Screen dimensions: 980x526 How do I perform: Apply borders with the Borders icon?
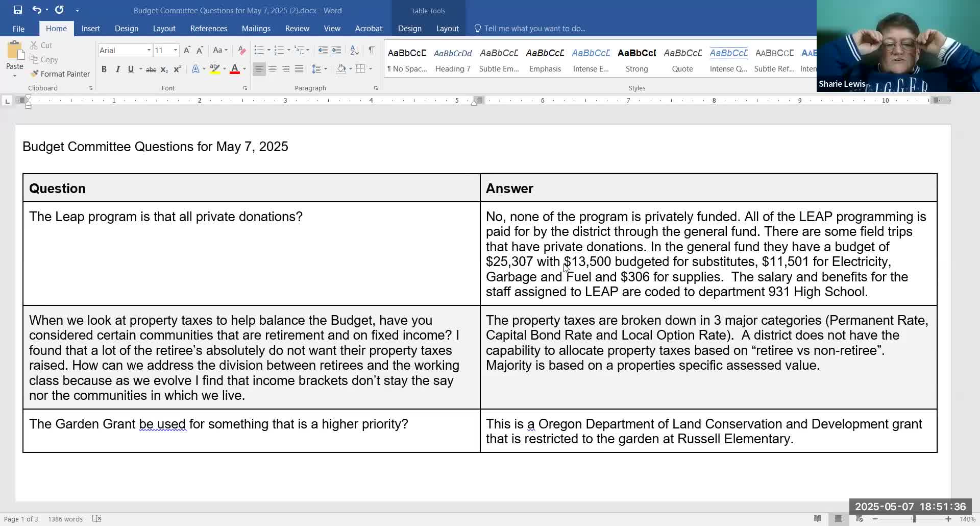[361, 69]
